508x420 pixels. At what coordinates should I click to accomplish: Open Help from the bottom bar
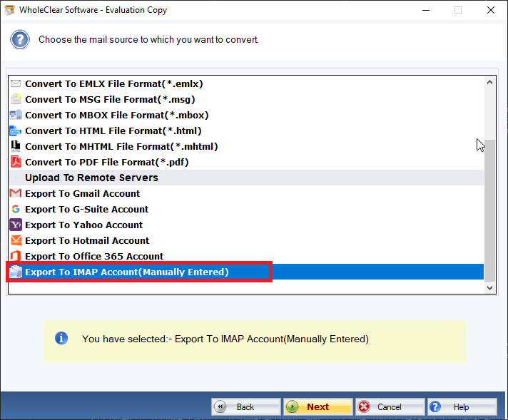coord(461,407)
